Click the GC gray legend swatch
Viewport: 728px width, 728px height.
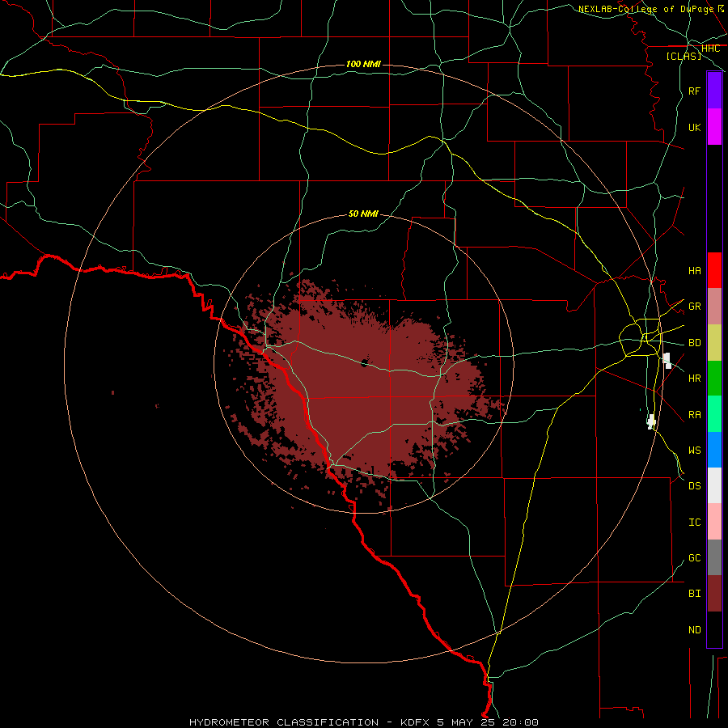pos(714,557)
